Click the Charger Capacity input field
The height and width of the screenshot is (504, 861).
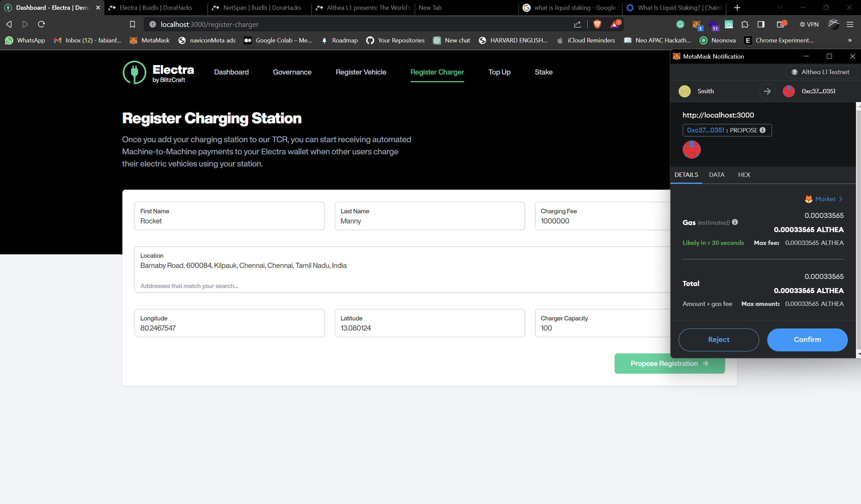click(x=603, y=323)
